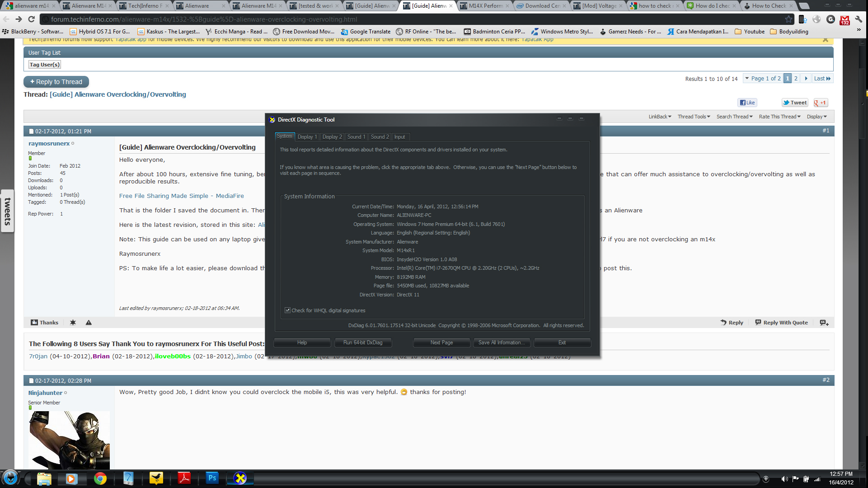
Task: Click the Tag User(s) button
Action: [x=44, y=65]
